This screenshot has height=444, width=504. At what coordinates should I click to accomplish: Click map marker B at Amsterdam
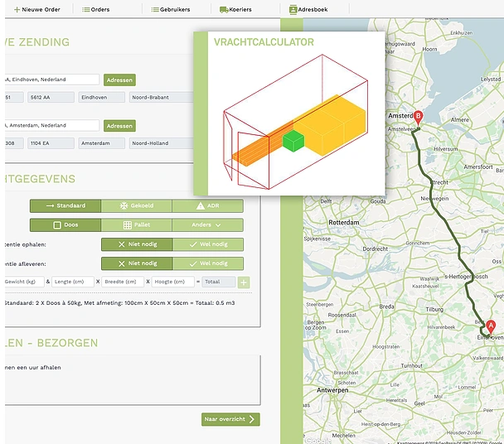click(418, 118)
